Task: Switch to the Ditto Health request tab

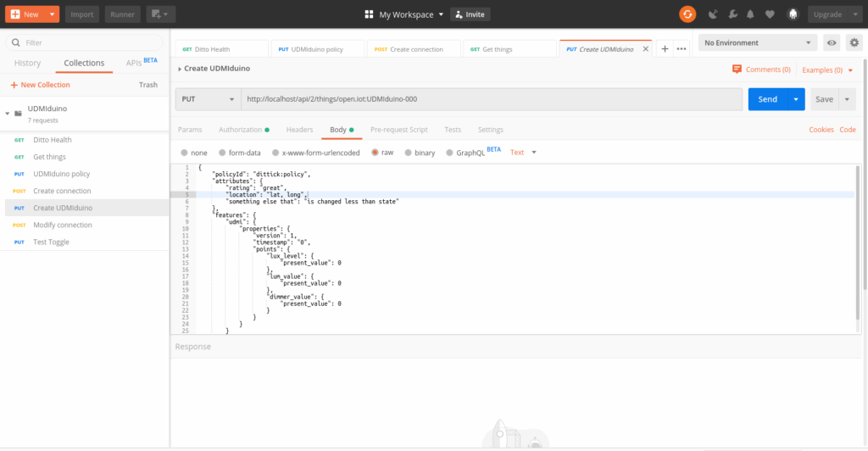Action: pyautogui.click(x=221, y=49)
